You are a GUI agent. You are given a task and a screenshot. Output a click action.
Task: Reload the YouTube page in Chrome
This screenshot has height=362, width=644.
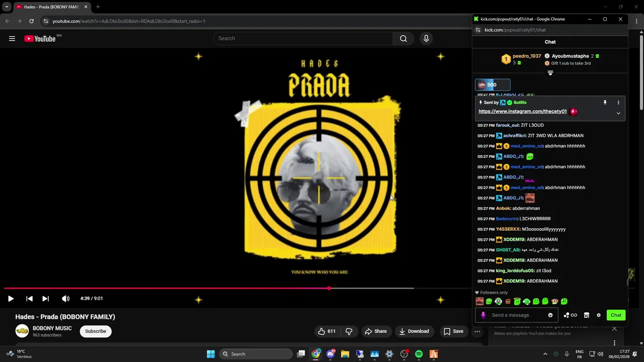(x=31, y=21)
